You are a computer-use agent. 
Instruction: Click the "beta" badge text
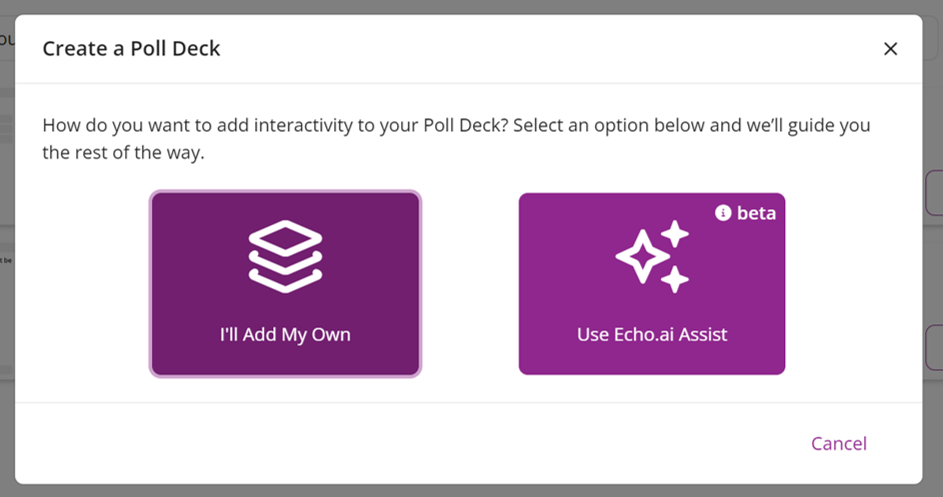(756, 213)
